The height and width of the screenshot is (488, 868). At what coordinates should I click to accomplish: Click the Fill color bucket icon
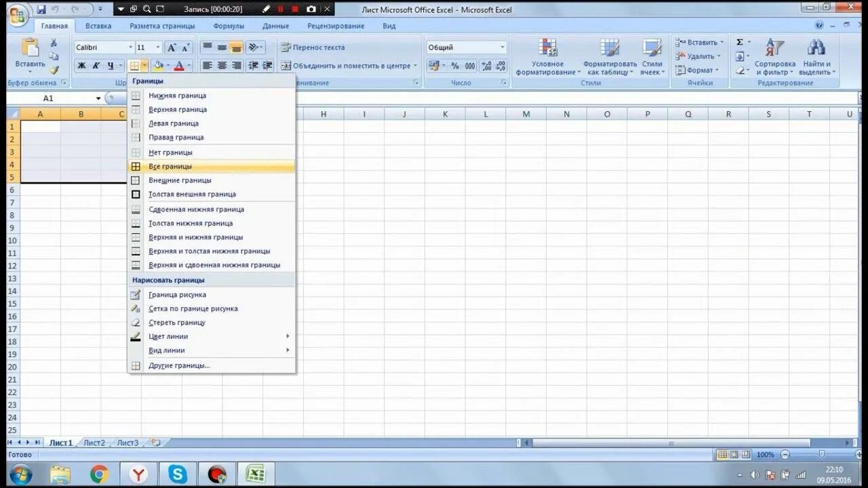pos(158,66)
